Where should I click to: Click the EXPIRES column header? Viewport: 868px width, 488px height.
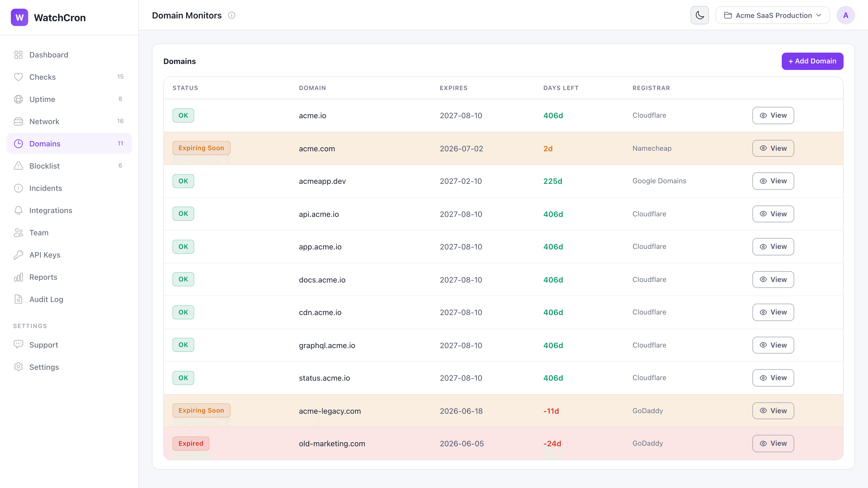[454, 88]
